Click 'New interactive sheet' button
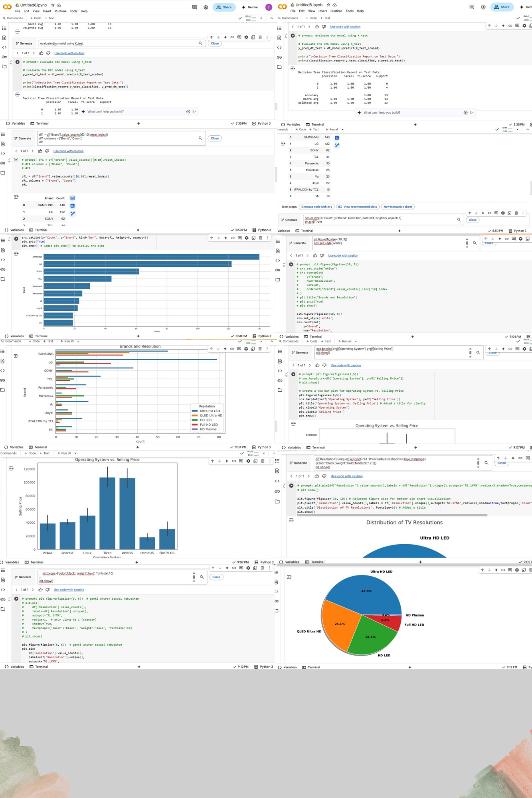Image resolution: width=532 pixels, height=798 pixels. coord(398,207)
